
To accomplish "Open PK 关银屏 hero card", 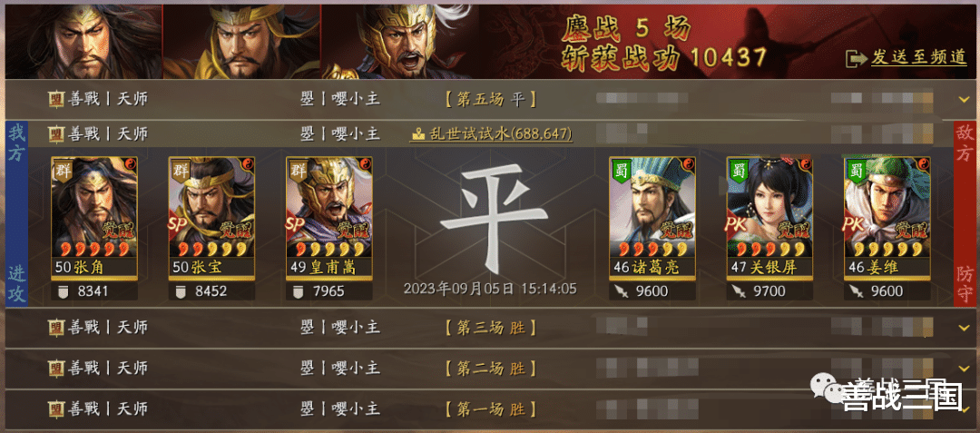I will coord(770,217).
